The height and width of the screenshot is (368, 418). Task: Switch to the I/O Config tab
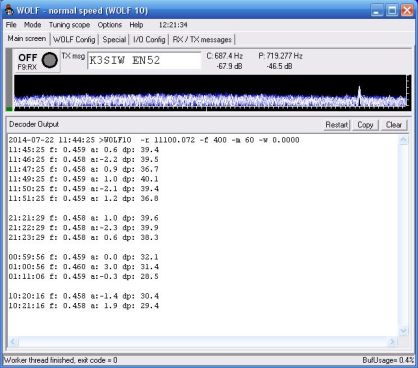tap(149, 40)
